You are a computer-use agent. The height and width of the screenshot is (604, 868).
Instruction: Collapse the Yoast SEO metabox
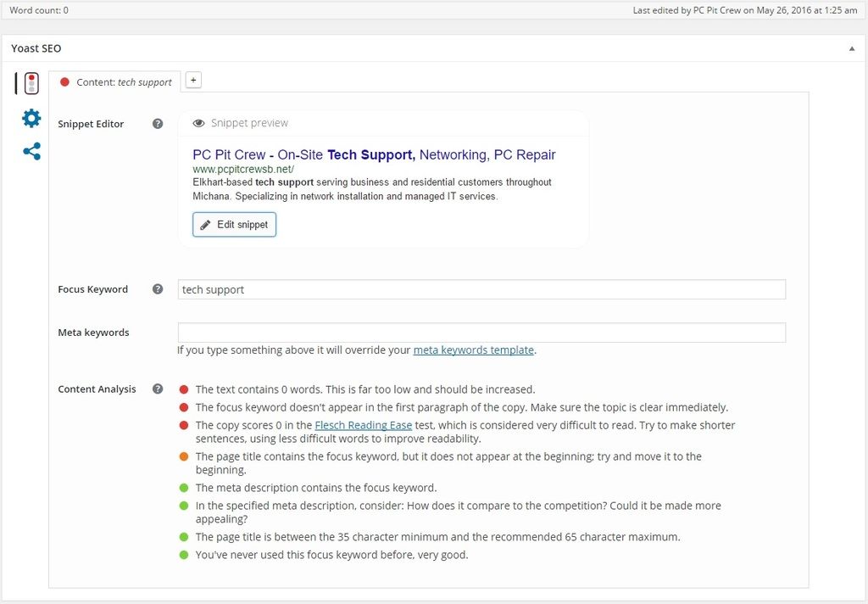tap(852, 48)
